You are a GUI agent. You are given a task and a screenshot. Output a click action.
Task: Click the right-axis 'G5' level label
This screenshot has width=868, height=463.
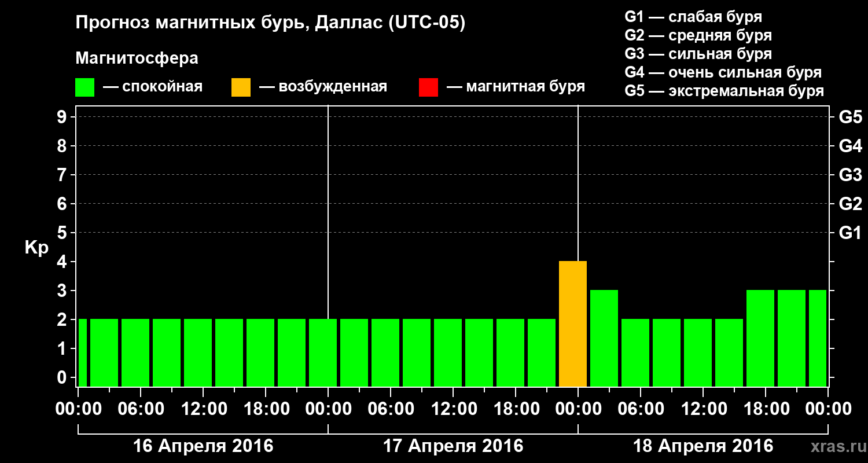pyautogui.click(x=851, y=117)
